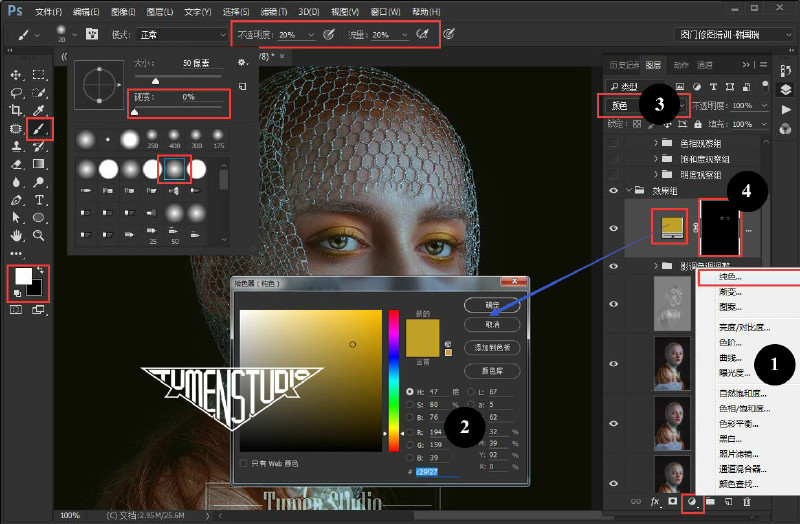Open the brush 模式 dropdown
800x524 pixels.
pyautogui.click(x=181, y=35)
